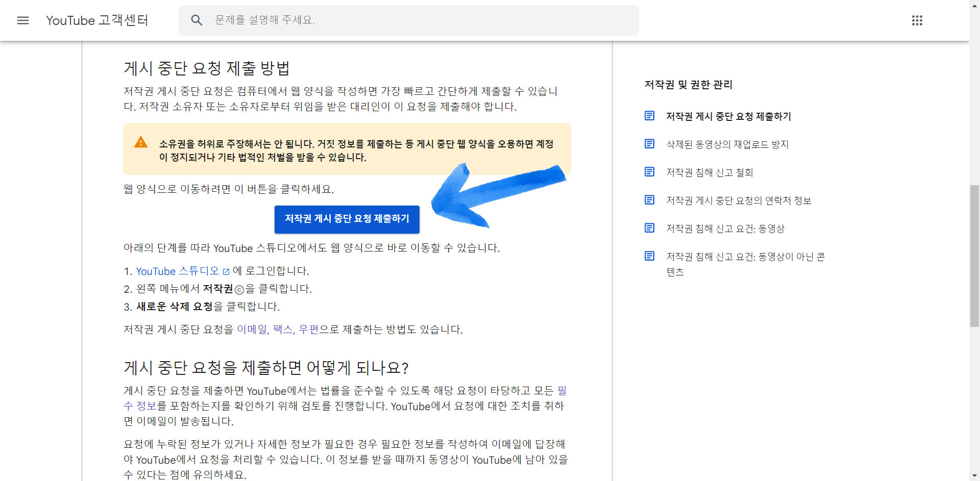This screenshot has width=980, height=481.
Task: Click the 저작권 및 권한 관리 sidebar heading
Action: coord(688,85)
